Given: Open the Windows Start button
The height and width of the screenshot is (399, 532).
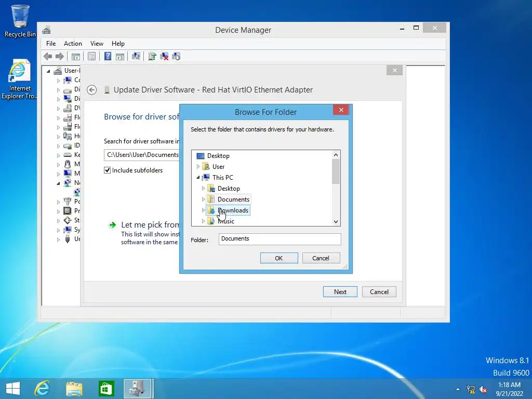Looking at the screenshot, I should pos(13,389).
